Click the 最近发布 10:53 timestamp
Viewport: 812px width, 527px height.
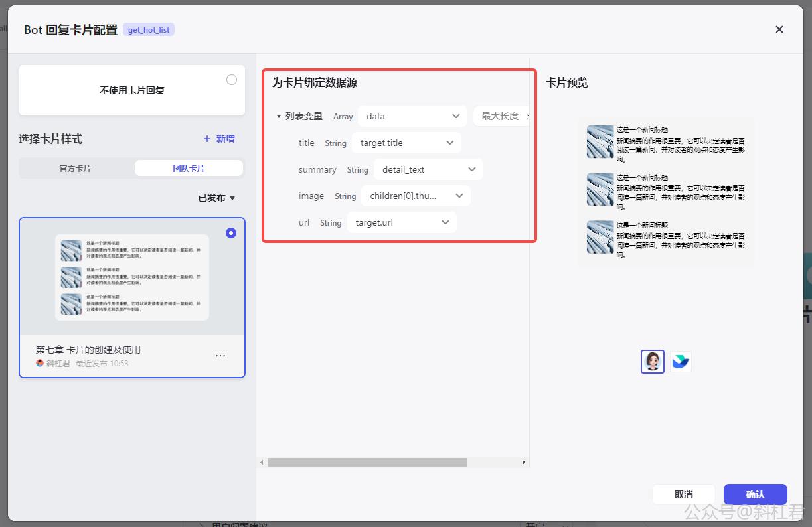click(x=102, y=364)
